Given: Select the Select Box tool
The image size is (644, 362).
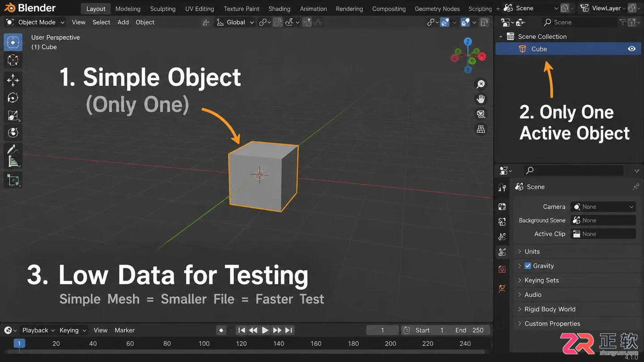Looking at the screenshot, I should click(x=13, y=42).
